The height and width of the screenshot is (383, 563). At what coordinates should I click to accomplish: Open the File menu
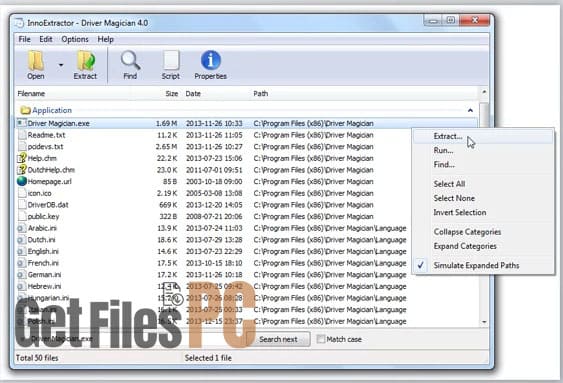24,39
